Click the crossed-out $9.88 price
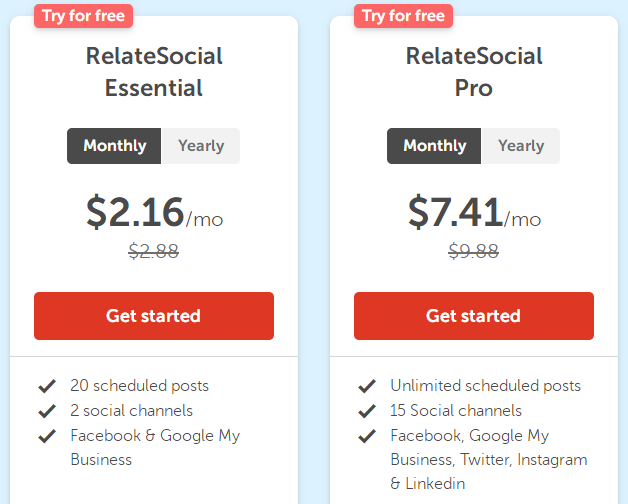This screenshot has width=628, height=504. (x=474, y=252)
